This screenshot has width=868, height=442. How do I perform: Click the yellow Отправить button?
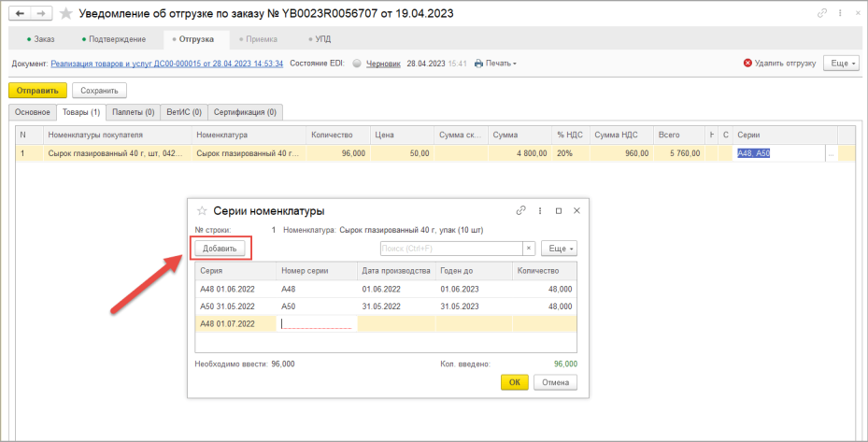[x=37, y=91]
